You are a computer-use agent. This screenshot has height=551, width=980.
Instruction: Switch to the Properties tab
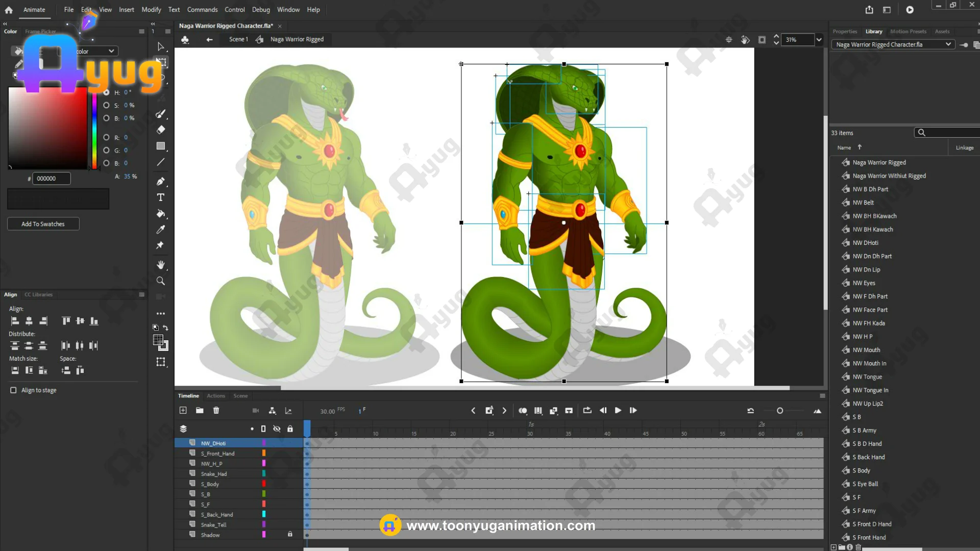click(x=845, y=32)
